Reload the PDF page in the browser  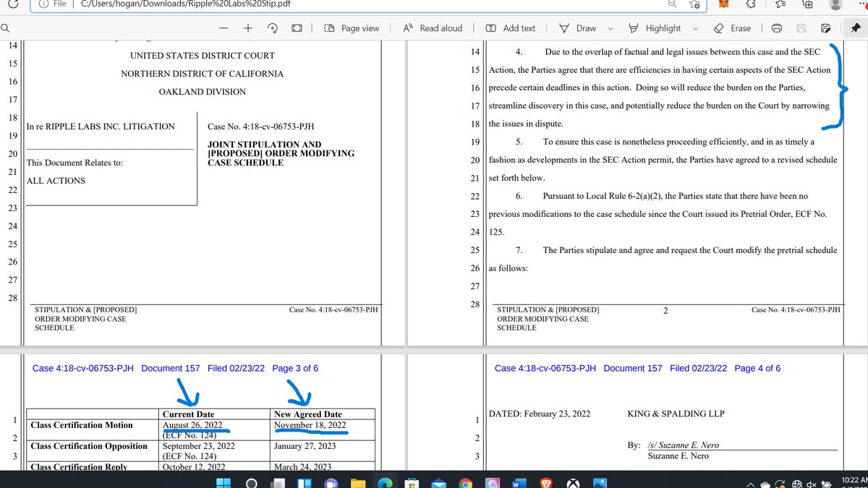point(13,3)
